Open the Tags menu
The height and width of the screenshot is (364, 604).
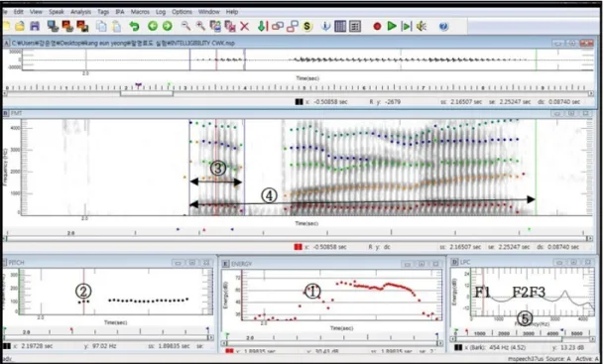103,12
